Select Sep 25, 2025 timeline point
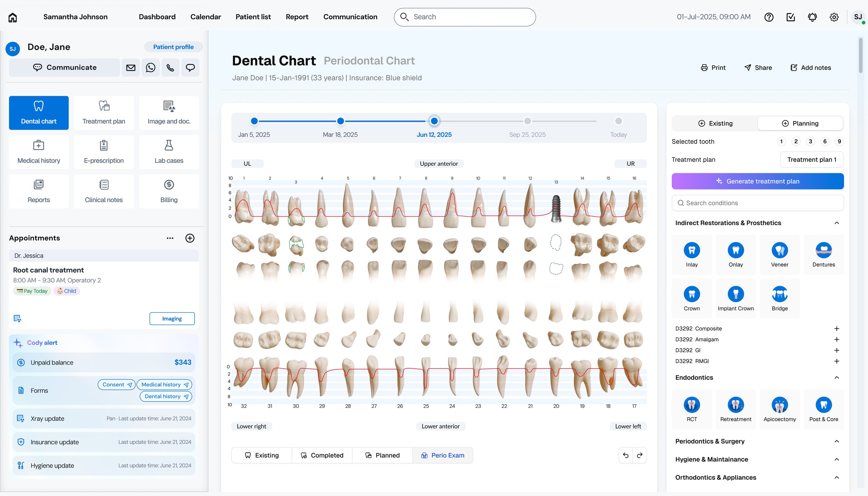The width and height of the screenshot is (868, 496). click(x=528, y=121)
